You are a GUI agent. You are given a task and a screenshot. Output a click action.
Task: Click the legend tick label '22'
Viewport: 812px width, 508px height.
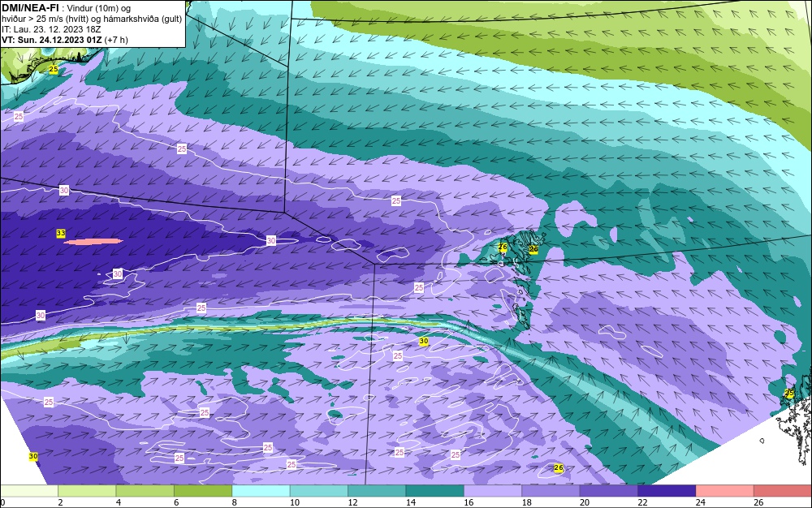click(642, 502)
